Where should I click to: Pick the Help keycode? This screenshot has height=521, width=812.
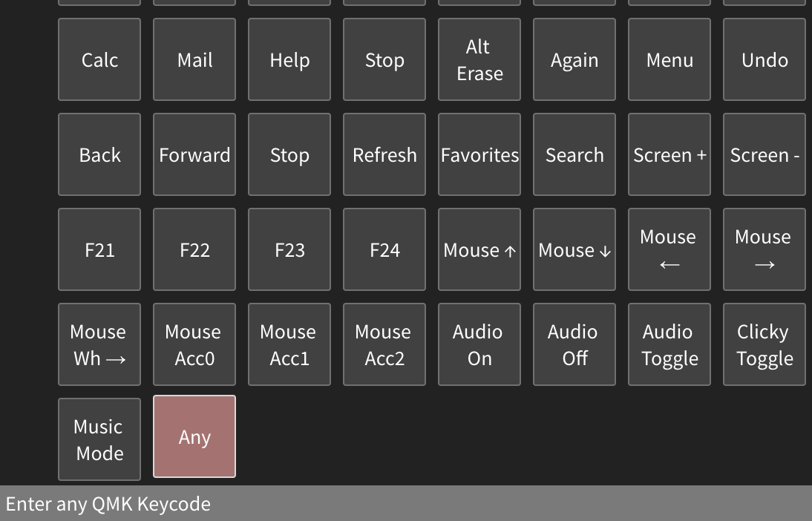pyautogui.click(x=289, y=59)
